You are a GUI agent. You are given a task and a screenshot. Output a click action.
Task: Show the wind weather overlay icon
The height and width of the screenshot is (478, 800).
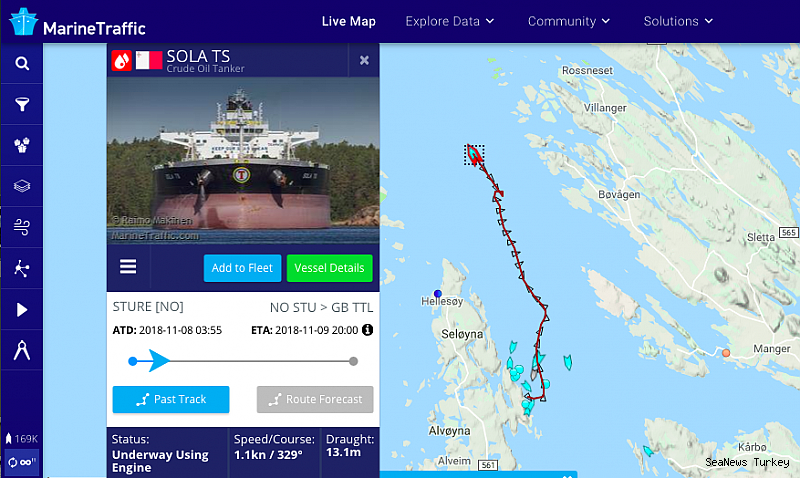click(21, 227)
